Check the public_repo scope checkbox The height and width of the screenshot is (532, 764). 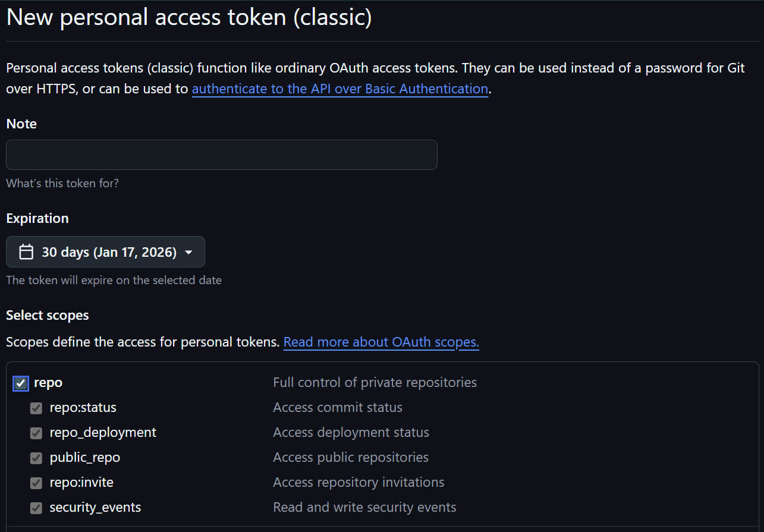(x=36, y=458)
